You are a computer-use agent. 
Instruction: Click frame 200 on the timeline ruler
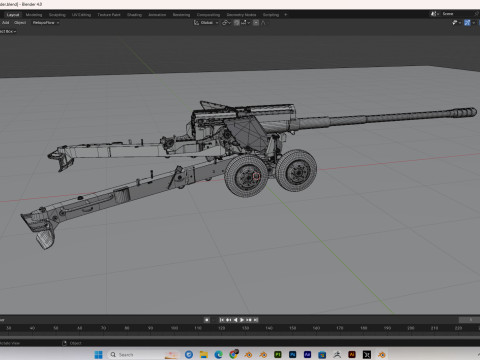point(411,328)
